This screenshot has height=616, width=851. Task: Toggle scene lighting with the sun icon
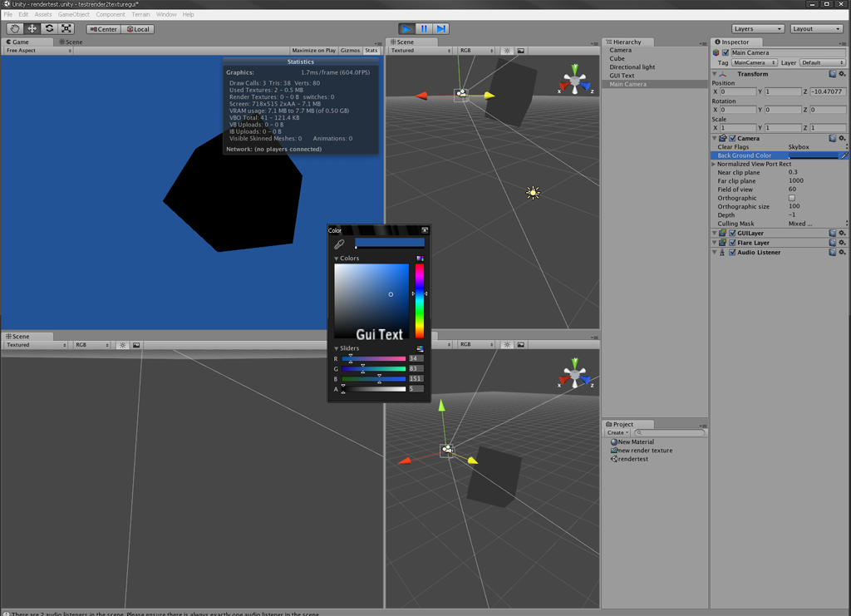pyautogui.click(x=506, y=50)
